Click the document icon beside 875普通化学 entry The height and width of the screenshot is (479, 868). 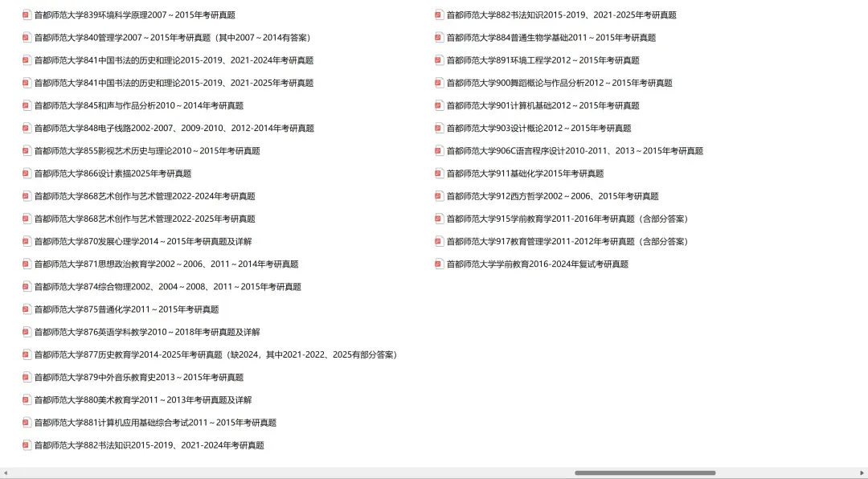pyautogui.click(x=27, y=309)
